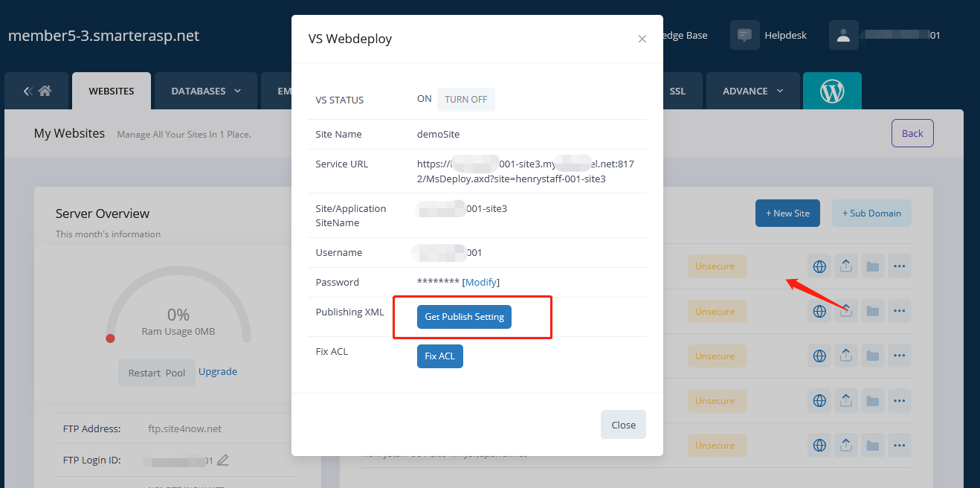Click the globe icon in the third site row

pos(819,356)
